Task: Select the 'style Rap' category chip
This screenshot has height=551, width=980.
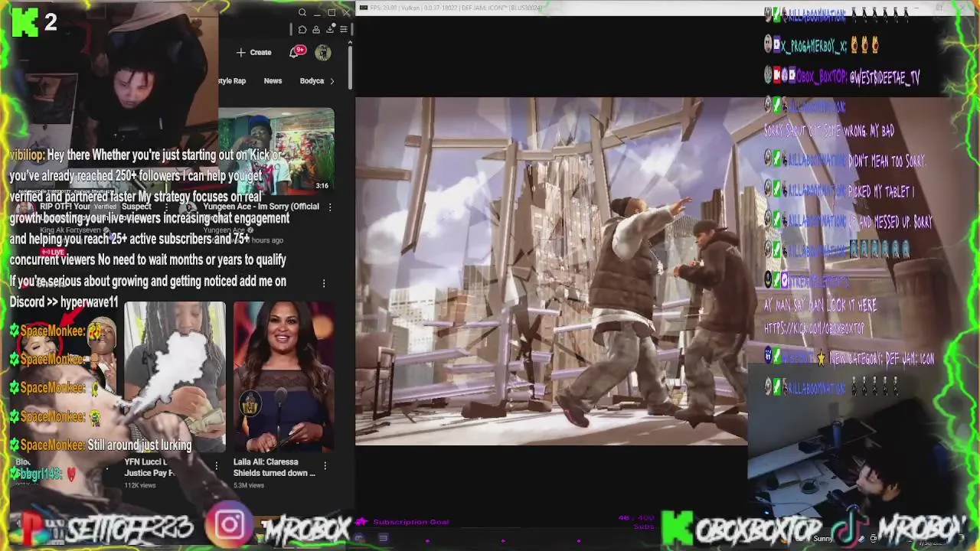Action: 232,80
